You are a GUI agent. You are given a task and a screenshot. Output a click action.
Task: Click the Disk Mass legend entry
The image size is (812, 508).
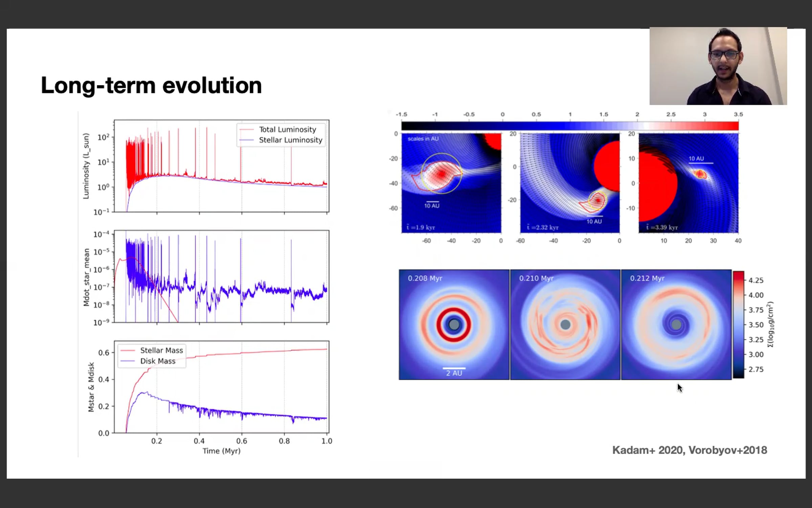click(148, 361)
